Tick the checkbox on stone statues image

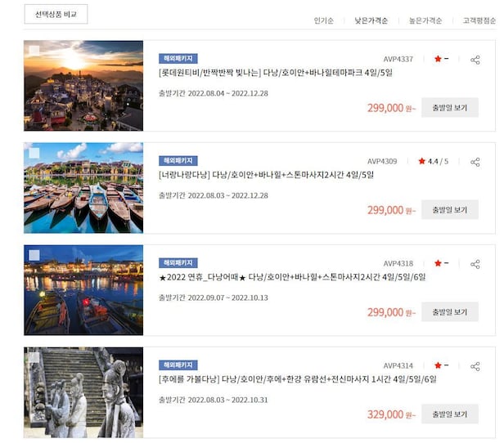[34, 357]
